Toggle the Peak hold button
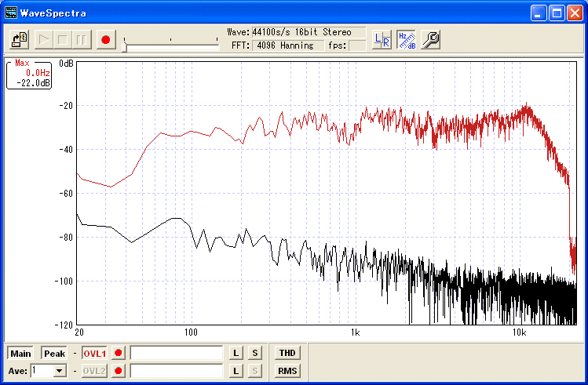The image size is (588, 385). coord(54,354)
